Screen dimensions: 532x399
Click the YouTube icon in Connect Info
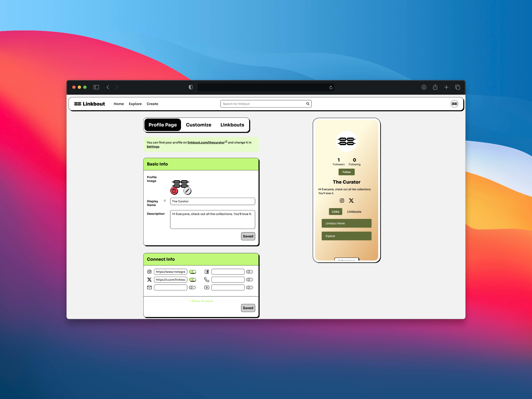pyautogui.click(x=207, y=288)
